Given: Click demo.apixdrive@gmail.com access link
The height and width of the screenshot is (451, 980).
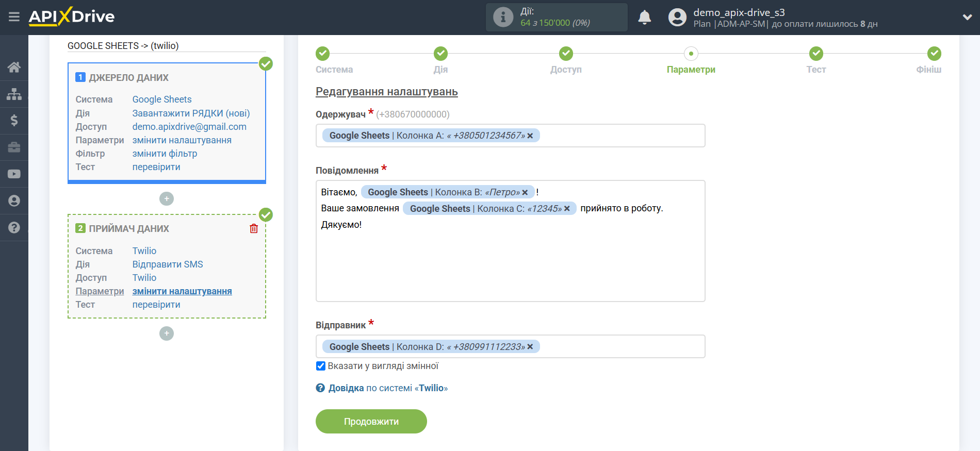Looking at the screenshot, I should click(189, 127).
